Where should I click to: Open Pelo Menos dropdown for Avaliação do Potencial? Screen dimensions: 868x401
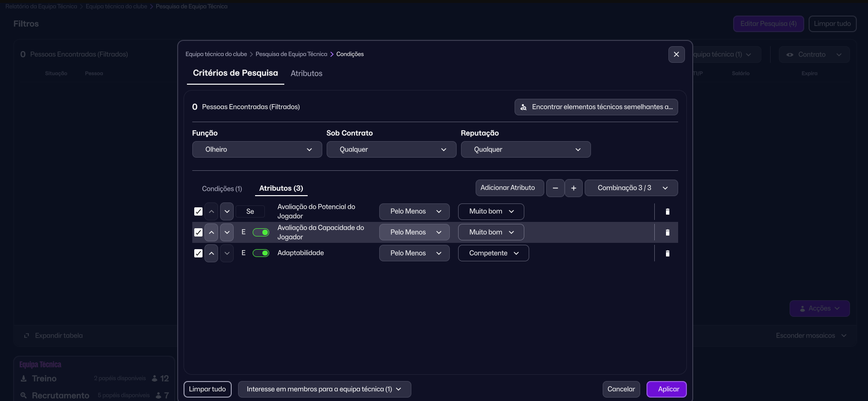[x=414, y=212]
